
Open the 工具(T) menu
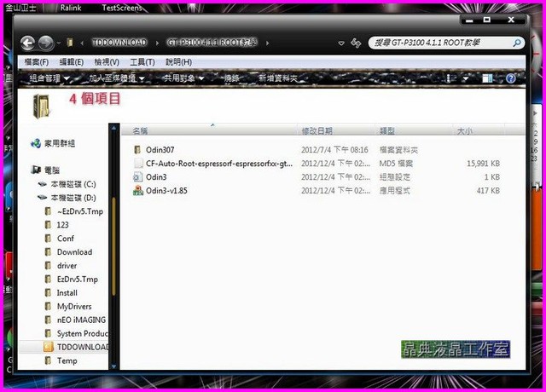(142, 61)
